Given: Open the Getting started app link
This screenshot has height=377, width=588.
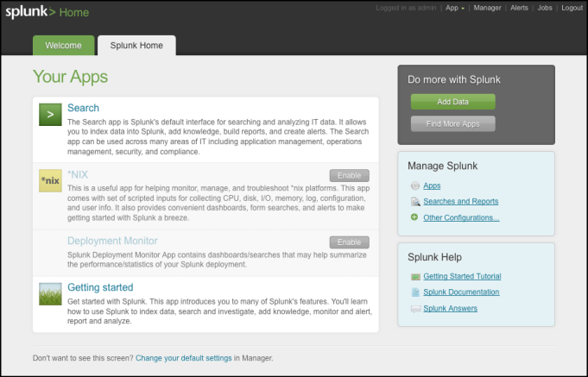Looking at the screenshot, I should [x=100, y=287].
